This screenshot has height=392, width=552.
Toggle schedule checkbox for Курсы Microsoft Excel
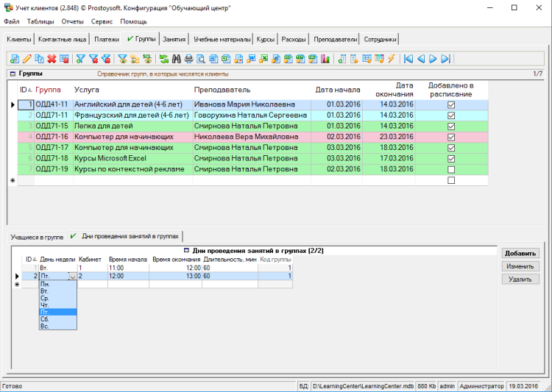coord(451,159)
